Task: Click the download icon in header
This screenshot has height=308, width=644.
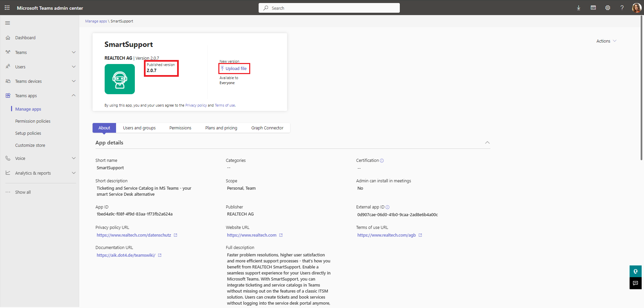Action: (x=579, y=8)
